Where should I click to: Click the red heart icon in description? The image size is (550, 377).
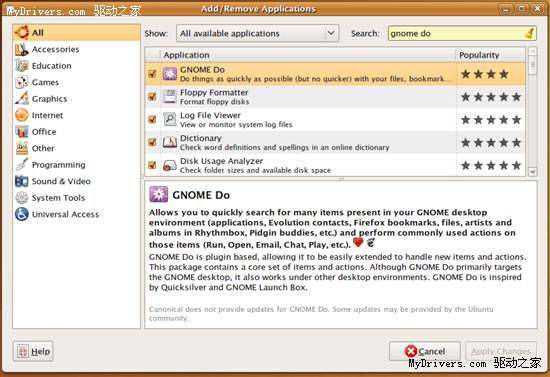(x=358, y=242)
